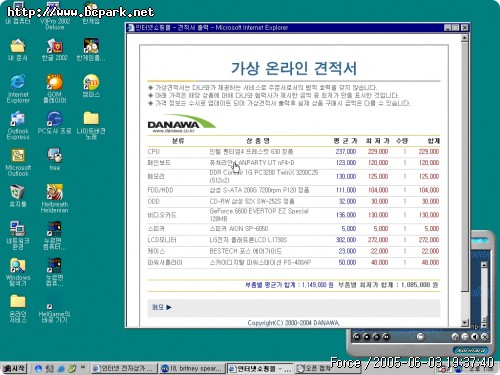
Task: Click the Show Desktop quick launch icon
Action: pyautogui.click(x=50, y=368)
